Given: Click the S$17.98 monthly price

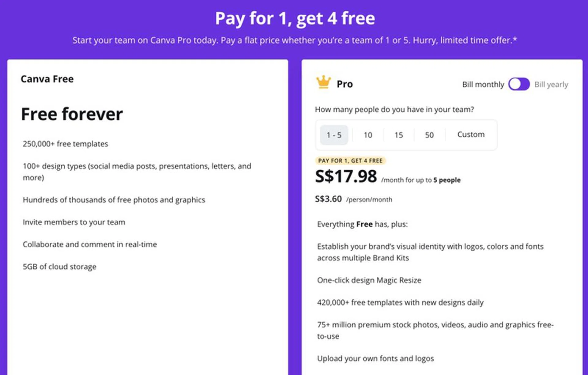Looking at the screenshot, I should coord(346,176).
